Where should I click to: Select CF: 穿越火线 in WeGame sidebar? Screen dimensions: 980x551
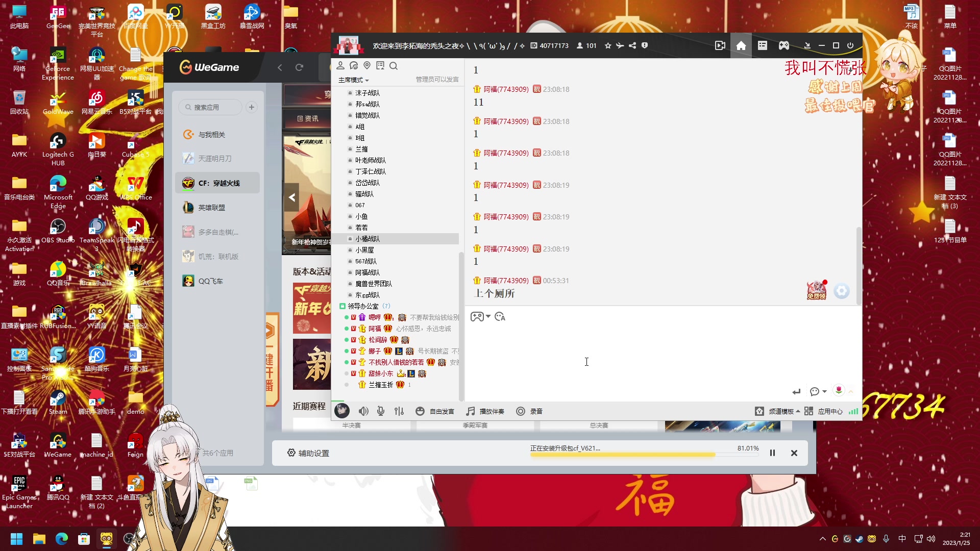tap(217, 183)
